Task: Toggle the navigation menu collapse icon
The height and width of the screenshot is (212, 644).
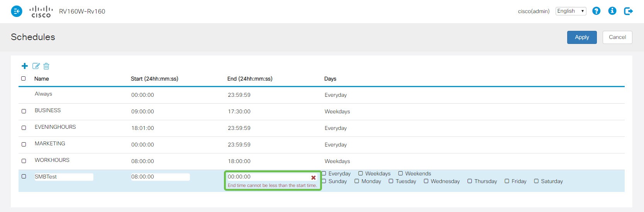Action: tap(17, 11)
